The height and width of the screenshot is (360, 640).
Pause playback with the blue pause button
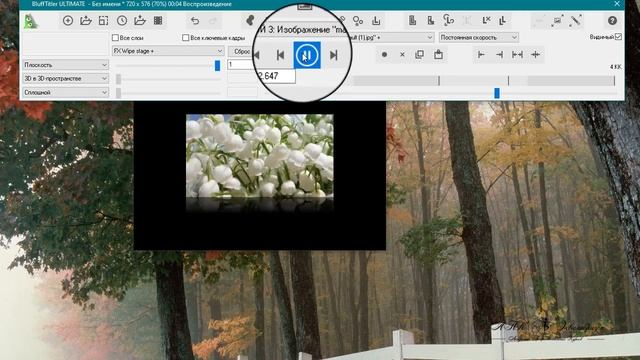pyautogui.click(x=307, y=55)
